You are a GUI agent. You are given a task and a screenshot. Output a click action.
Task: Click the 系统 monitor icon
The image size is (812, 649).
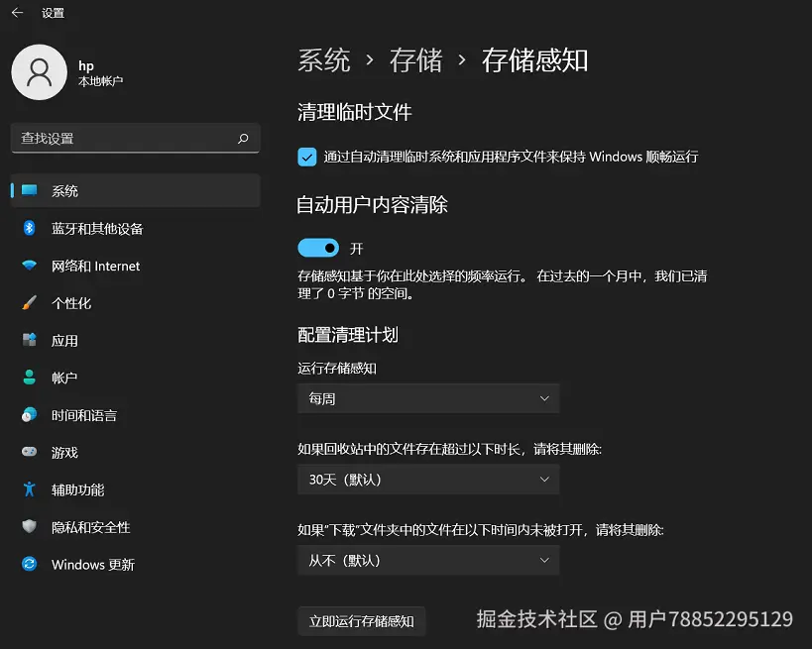point(29,190)
